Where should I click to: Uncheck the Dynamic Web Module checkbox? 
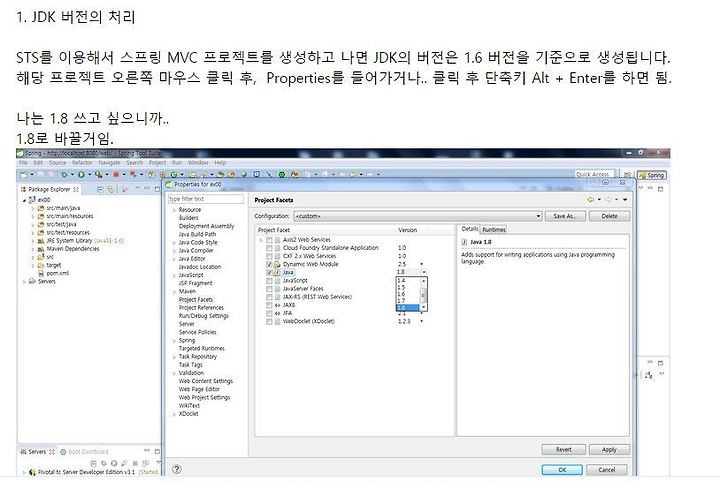[x=270, y=264]
